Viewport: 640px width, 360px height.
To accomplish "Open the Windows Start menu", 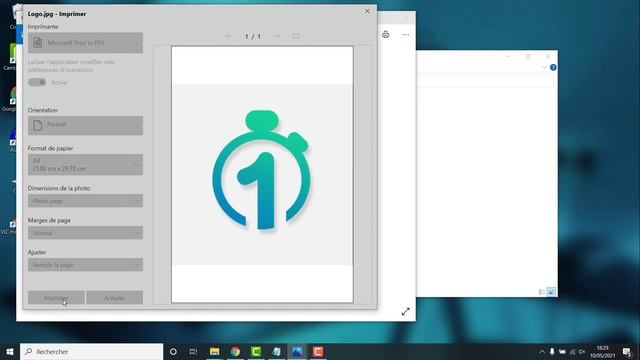I will click(10, 351).
